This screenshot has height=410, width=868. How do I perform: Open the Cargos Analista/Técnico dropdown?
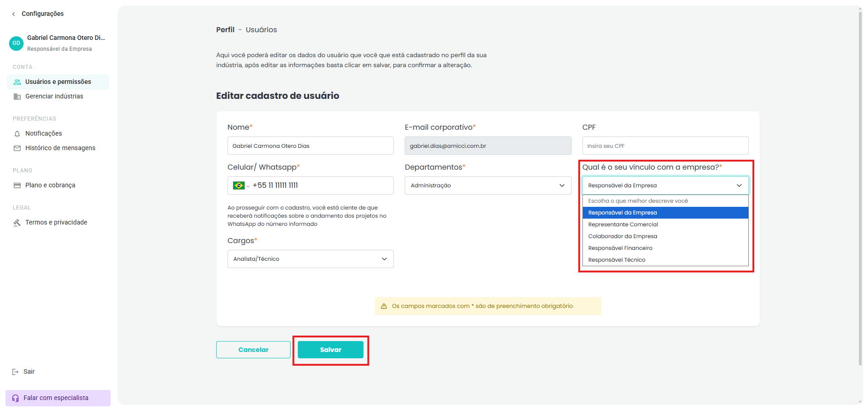(x=310, y=259)
